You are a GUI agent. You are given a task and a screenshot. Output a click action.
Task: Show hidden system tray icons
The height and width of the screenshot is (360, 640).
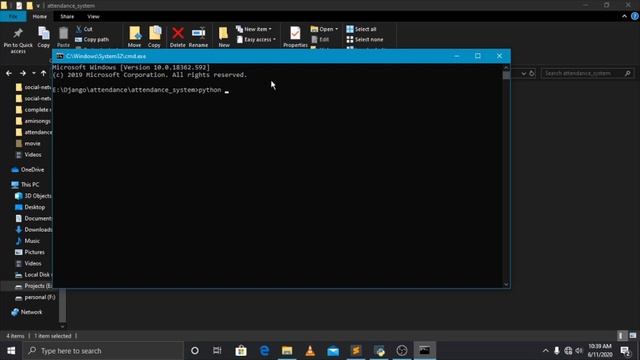click(546, 351)
